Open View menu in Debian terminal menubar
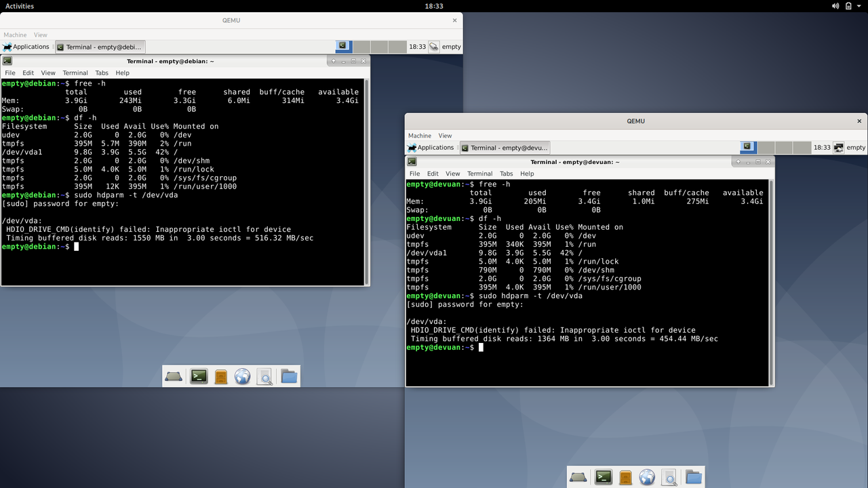Image resolution: width=868 pixels, height=488 pixels. [48, 73]
